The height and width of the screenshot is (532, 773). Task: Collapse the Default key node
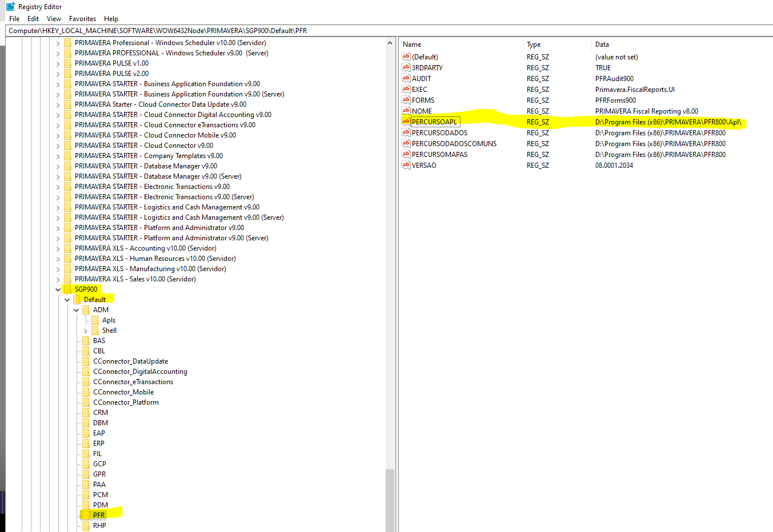(67, 300)
